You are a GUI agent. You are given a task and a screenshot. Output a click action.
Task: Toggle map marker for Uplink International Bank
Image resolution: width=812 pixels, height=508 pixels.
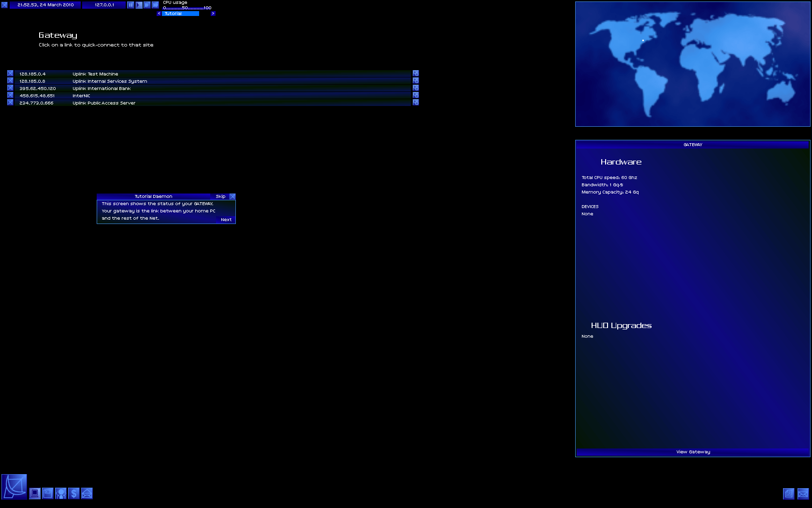[416, 88]
